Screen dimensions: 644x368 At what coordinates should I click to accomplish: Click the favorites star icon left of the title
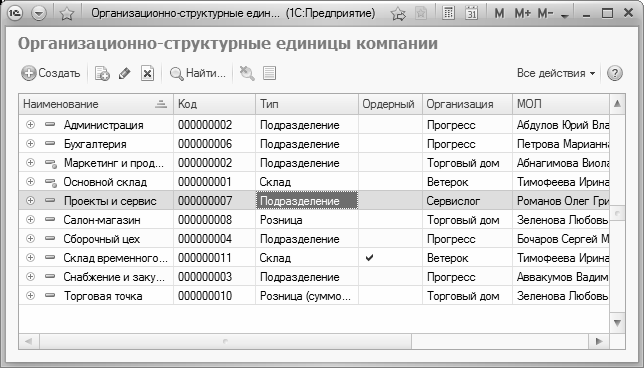coord(67,14)
